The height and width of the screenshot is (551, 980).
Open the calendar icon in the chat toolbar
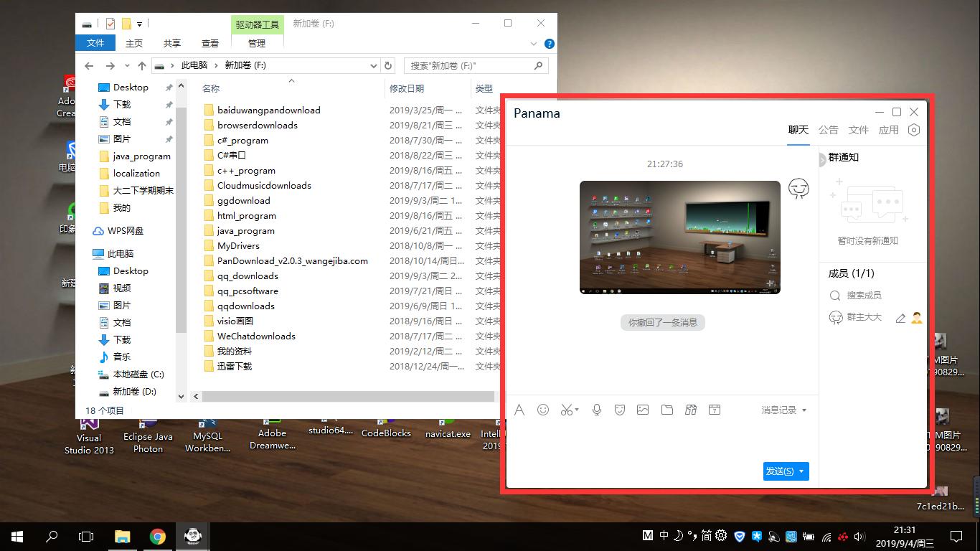(x=715, y=409)
